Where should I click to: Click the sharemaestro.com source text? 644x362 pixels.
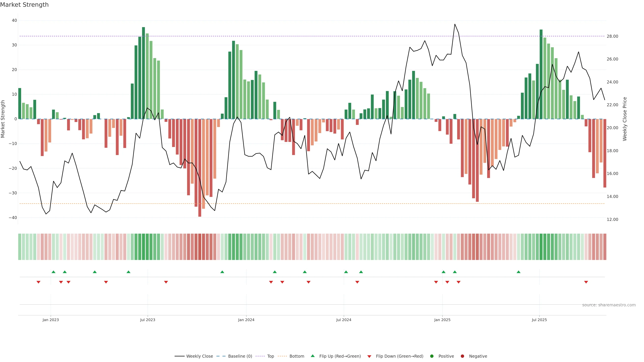pyautogui.click(x=609, y=305)
